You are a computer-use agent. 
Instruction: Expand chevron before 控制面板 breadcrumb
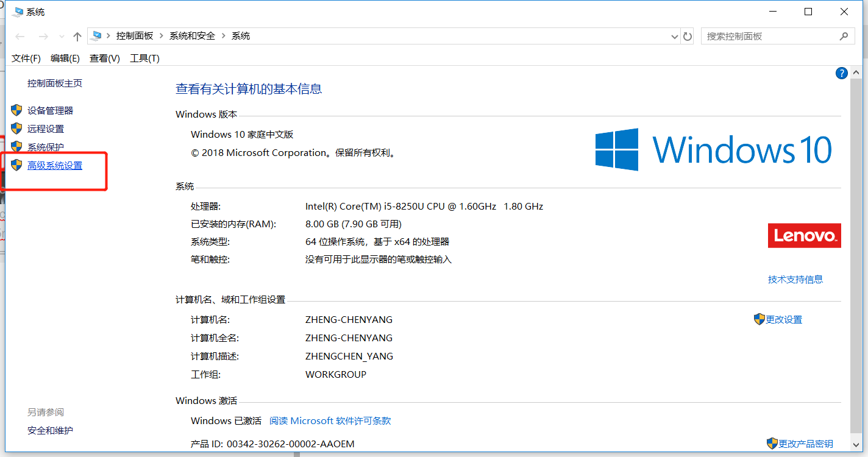109,36
